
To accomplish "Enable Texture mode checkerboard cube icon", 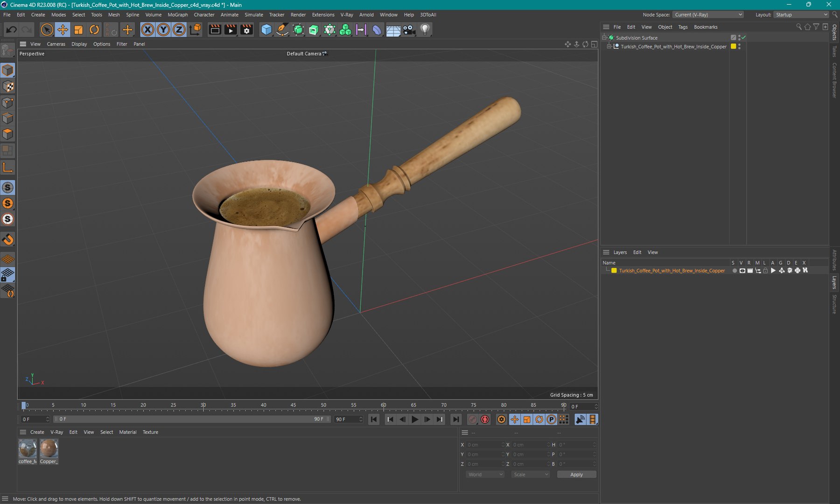I will 8,87.
